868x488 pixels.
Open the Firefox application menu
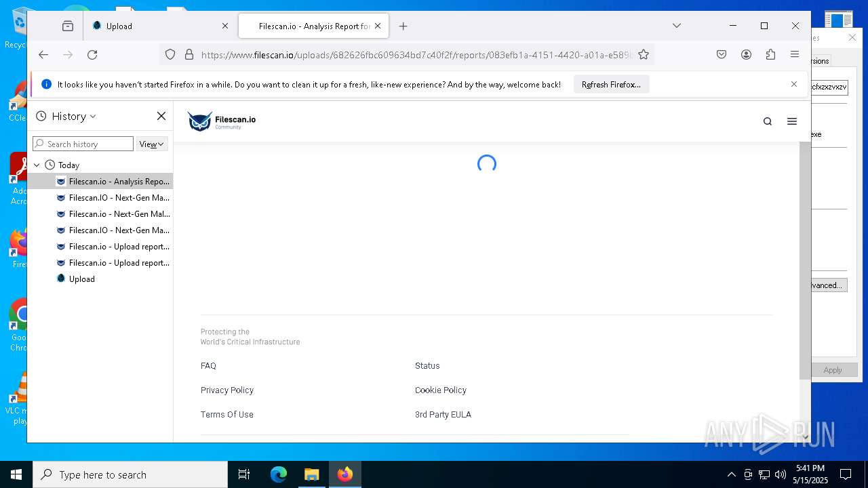(795, 55)
